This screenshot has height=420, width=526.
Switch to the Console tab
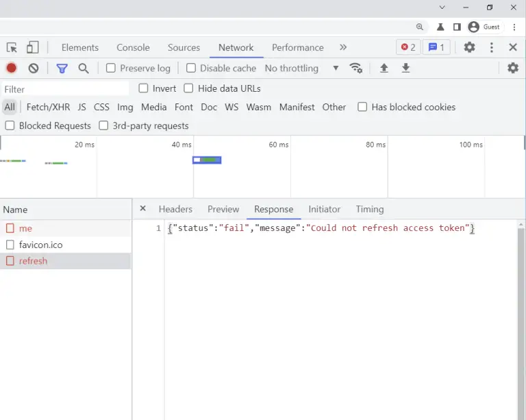click(133, 47)
